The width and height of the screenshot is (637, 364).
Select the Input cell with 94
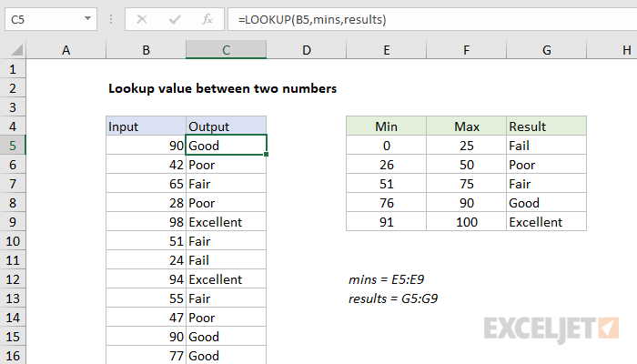point(146,279)
